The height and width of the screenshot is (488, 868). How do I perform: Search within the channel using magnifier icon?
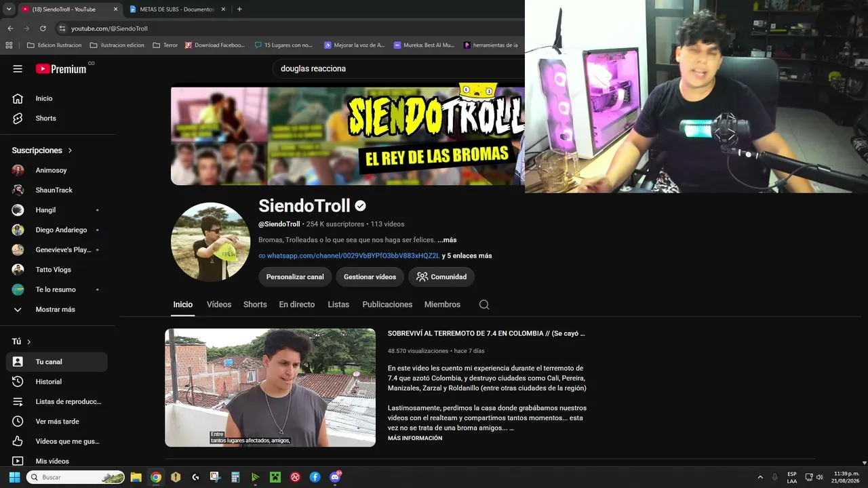coord(484,304)
